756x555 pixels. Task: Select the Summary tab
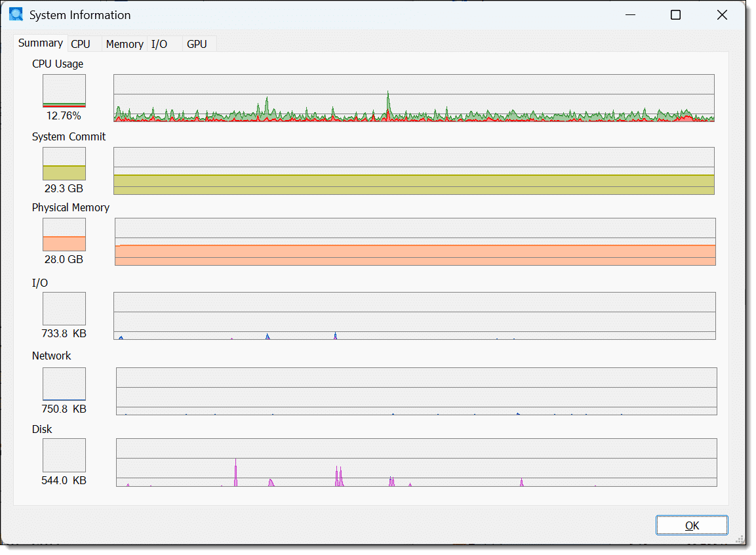pyautogui.click(x=41, y=43)
